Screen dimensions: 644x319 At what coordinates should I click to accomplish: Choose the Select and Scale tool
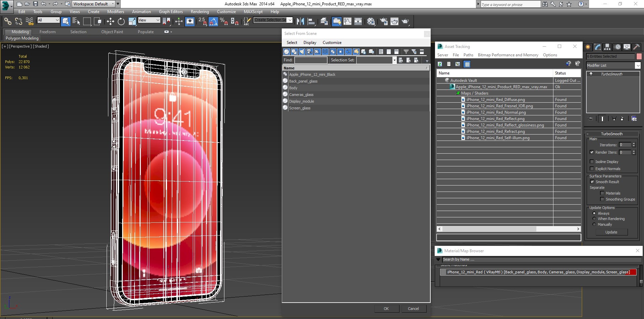pos(132,21)
